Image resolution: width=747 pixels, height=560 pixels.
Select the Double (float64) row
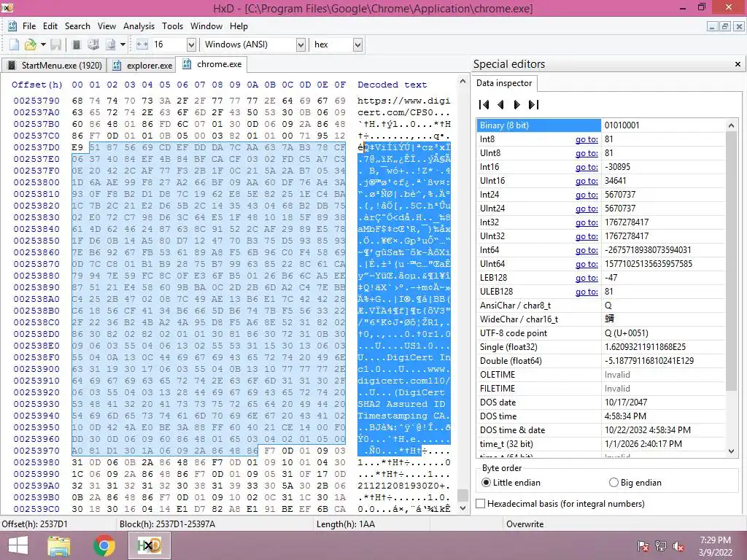click(601, 360)
